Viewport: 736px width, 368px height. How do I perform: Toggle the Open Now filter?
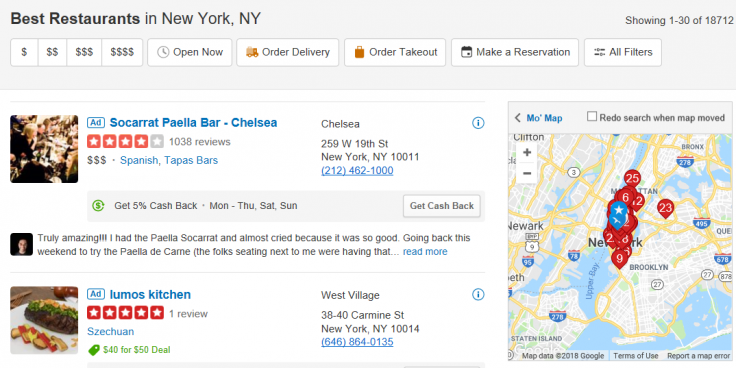click(x=190, y=53)
